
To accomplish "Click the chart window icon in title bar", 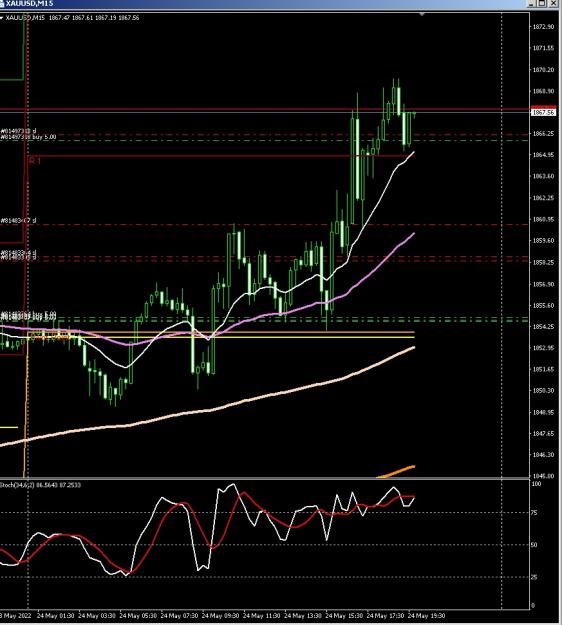I will (2, 3).
